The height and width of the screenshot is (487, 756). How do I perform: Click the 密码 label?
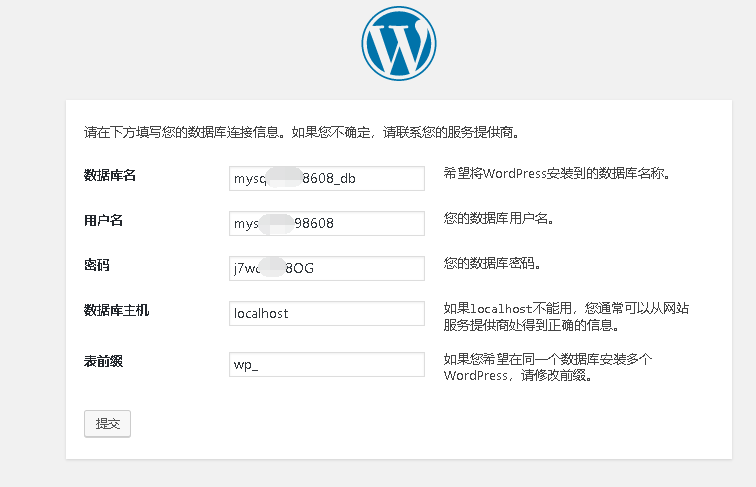97,265
